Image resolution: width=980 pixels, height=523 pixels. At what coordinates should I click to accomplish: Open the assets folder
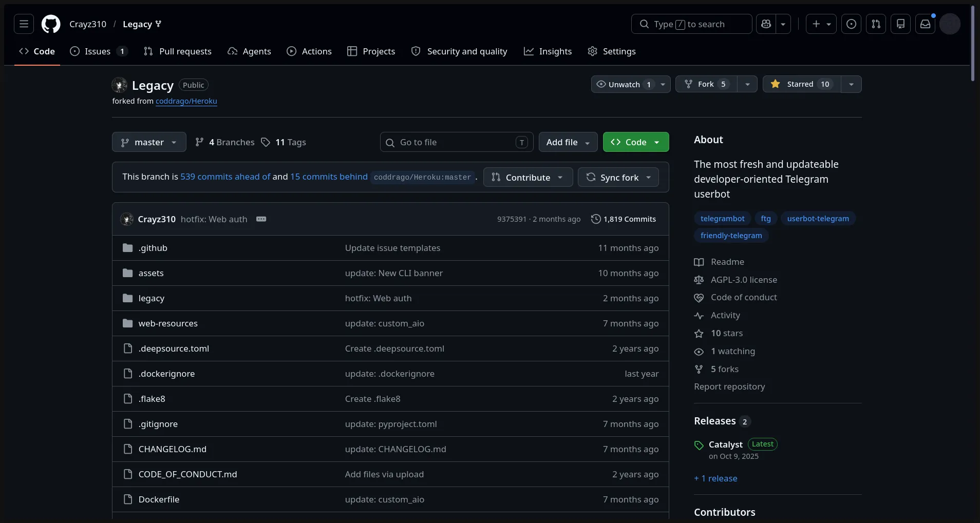(x=151, y=273)
